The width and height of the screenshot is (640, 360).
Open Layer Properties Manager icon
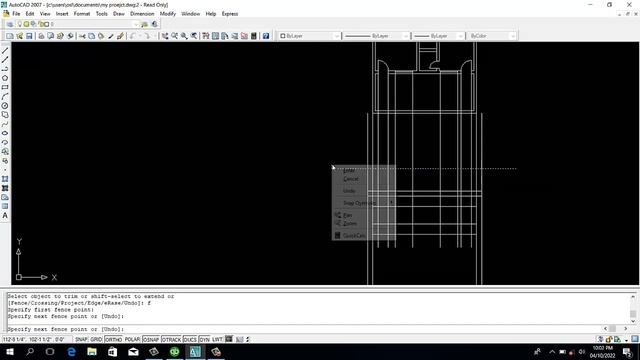[10, 24]
